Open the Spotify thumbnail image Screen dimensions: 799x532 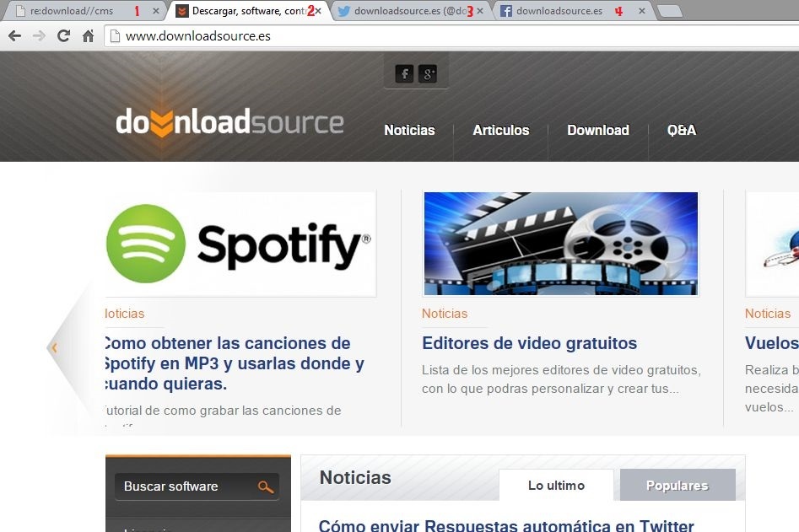(240, 244)
